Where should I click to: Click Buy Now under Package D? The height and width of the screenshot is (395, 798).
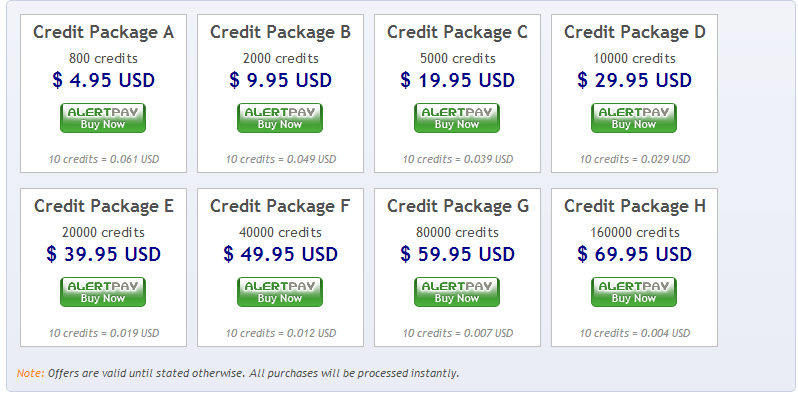[634, 118]
